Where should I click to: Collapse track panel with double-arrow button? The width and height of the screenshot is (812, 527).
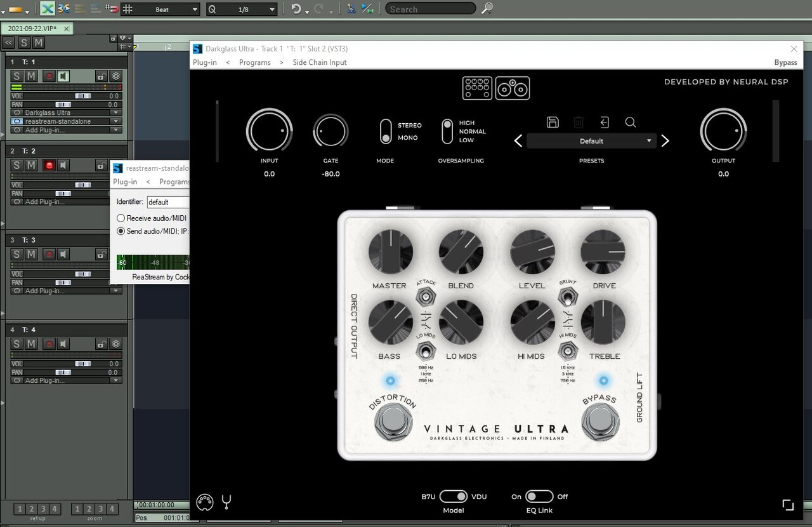[8, 43]
